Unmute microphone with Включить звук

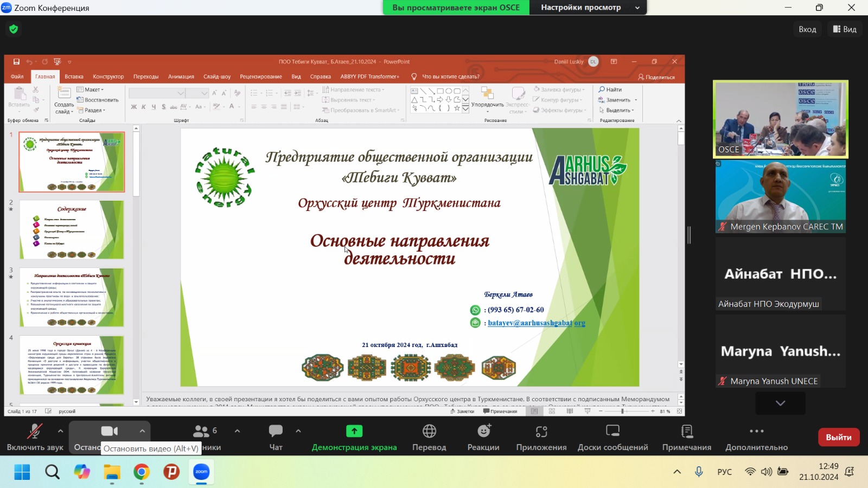click(35, 437)
